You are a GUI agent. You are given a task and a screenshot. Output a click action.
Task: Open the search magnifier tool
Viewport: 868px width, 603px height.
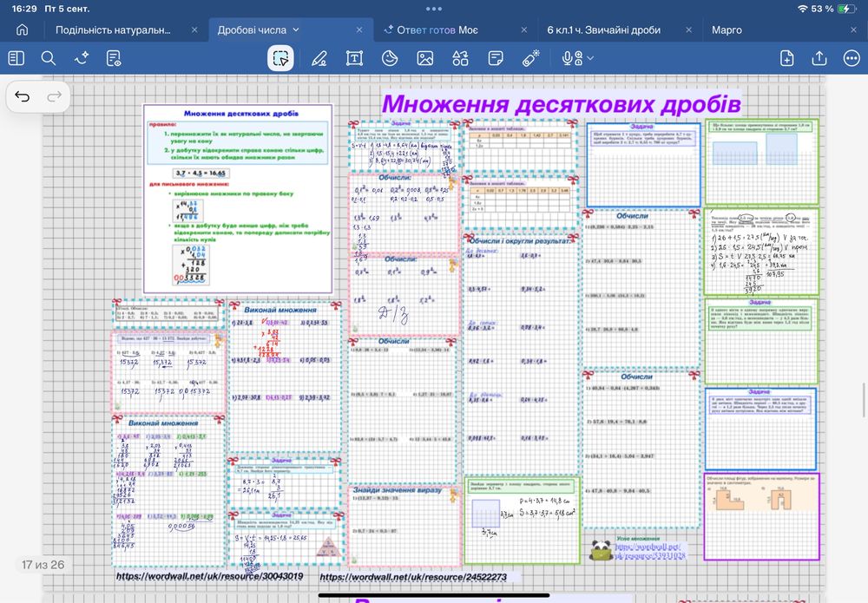(48, 58)
